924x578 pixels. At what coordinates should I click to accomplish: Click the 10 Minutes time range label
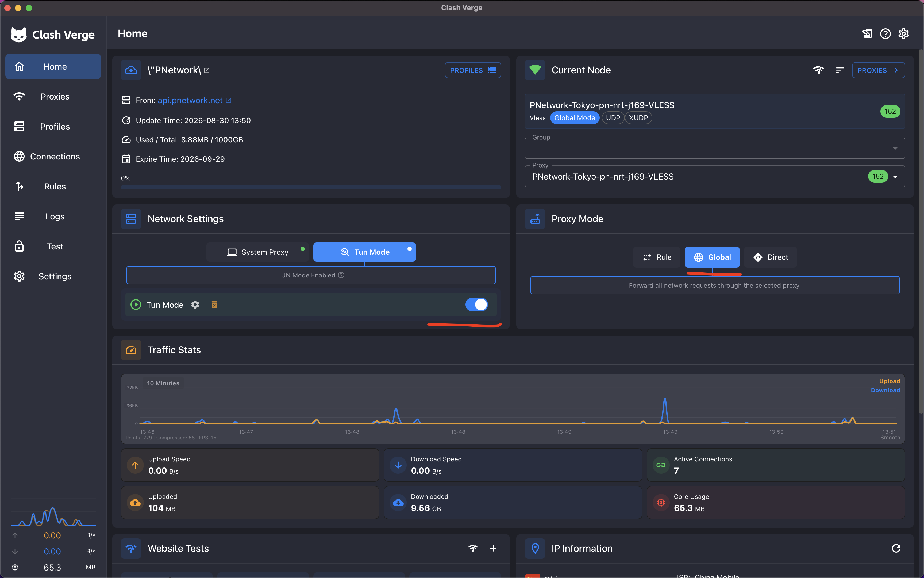point(163,383)
